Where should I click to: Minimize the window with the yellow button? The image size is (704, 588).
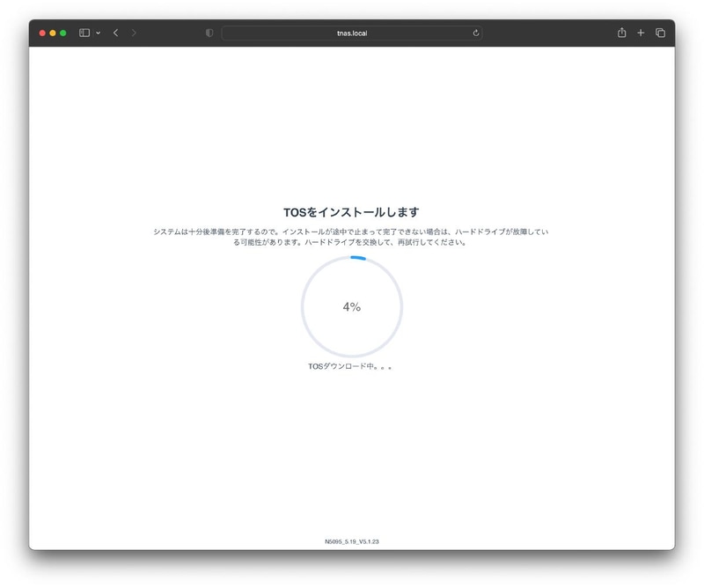point(52,31)
